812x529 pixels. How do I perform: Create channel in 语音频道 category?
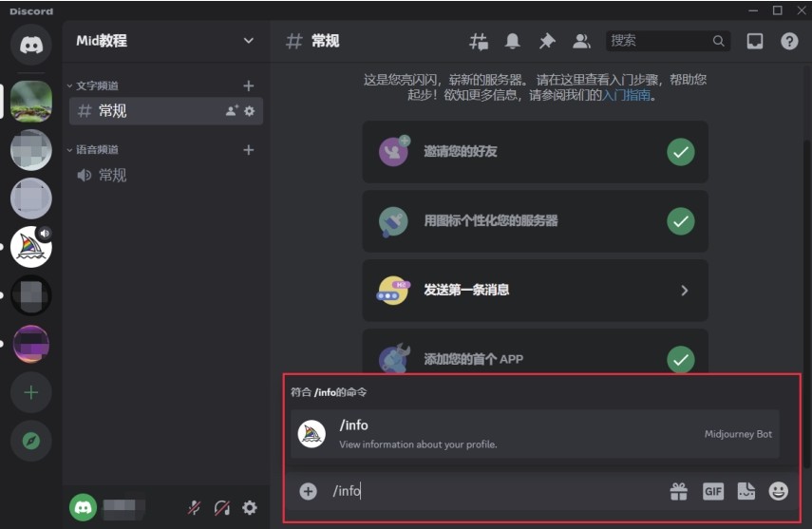[249, 150]
